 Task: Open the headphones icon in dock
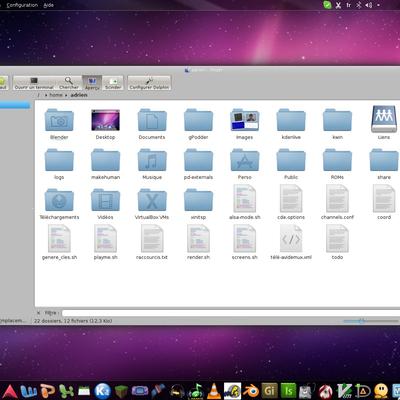[177, 391]
